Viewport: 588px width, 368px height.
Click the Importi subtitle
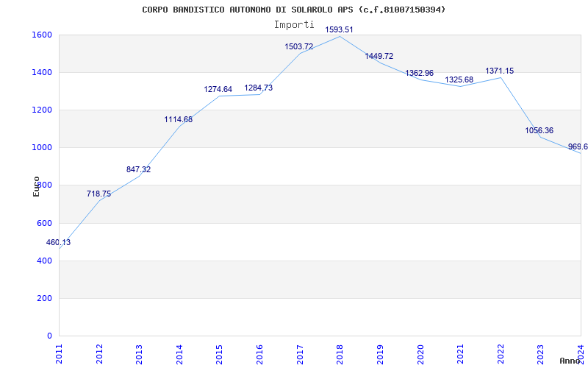pyautogui.click(x=294, y=25)
